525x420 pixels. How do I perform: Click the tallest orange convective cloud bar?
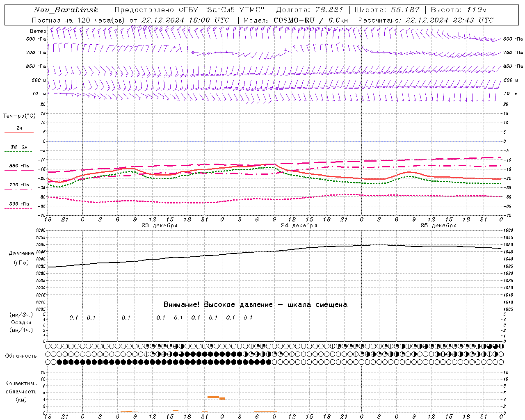point(213,397)
